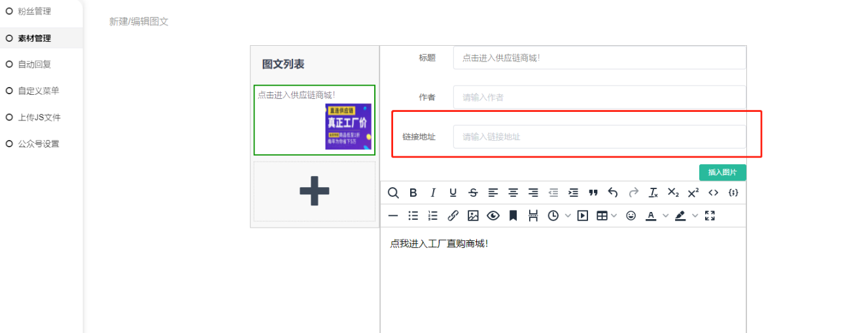Toggle the preview eye icon
Image resolution: width=868 pixels, height=333 pixels.
(x=493, y=216)
